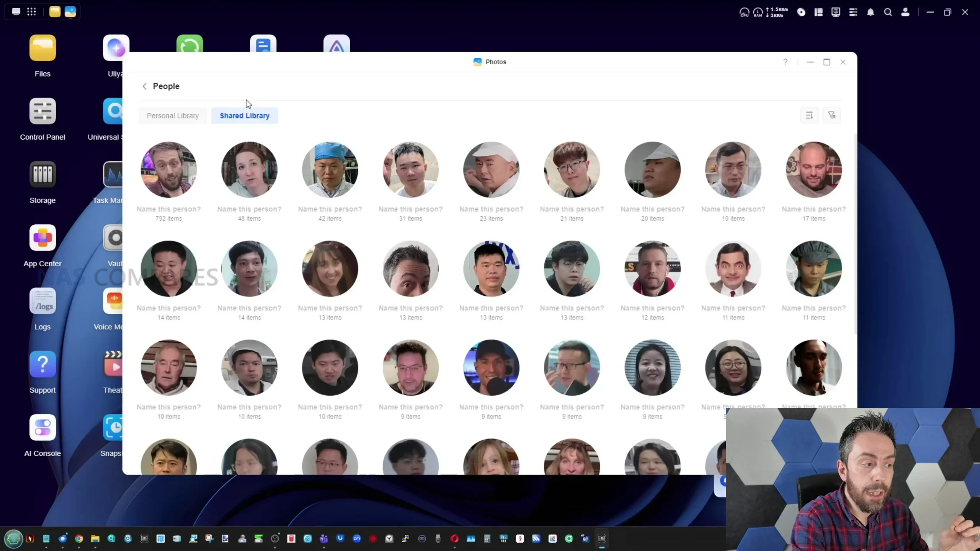The width and height of the screenshot is (980, 551).
Task: Open the notifications bell in top bar
Action: 871,12
